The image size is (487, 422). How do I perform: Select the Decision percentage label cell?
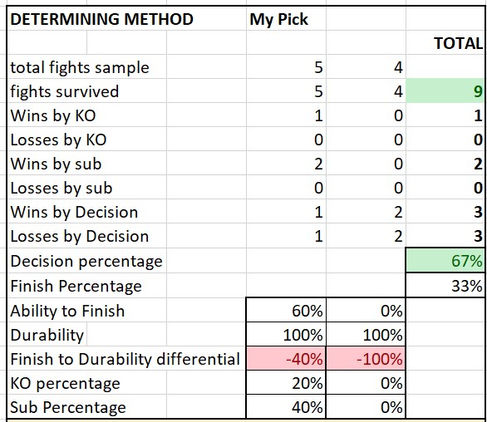[x=87, y=261]
